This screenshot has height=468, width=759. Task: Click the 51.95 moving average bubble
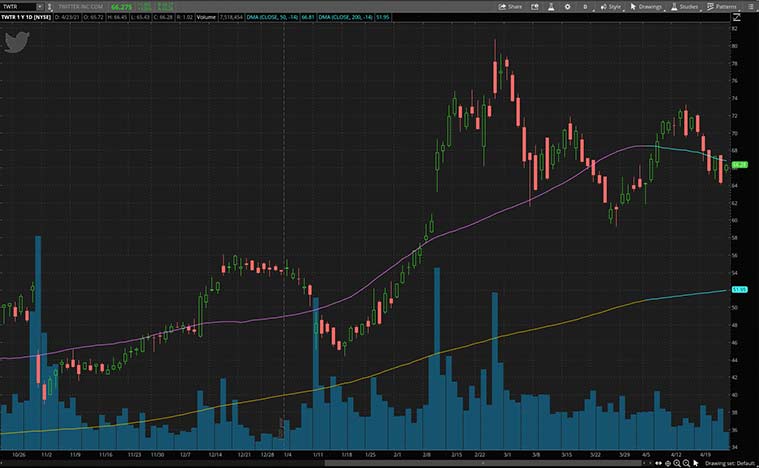740,289
